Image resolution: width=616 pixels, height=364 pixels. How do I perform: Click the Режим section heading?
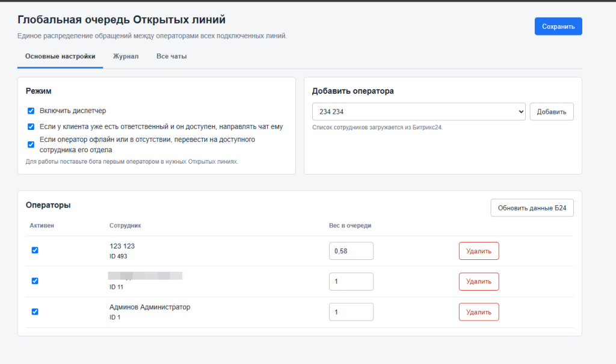point(38,91)
